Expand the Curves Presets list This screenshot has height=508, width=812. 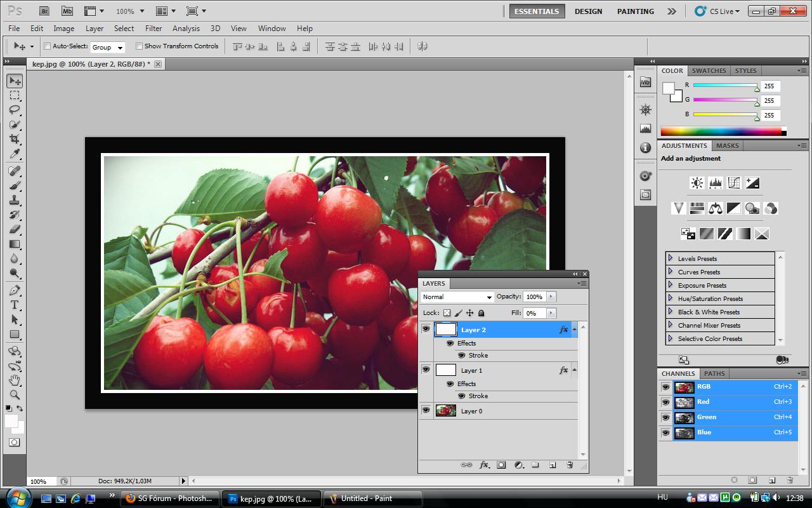click(671, 272)
